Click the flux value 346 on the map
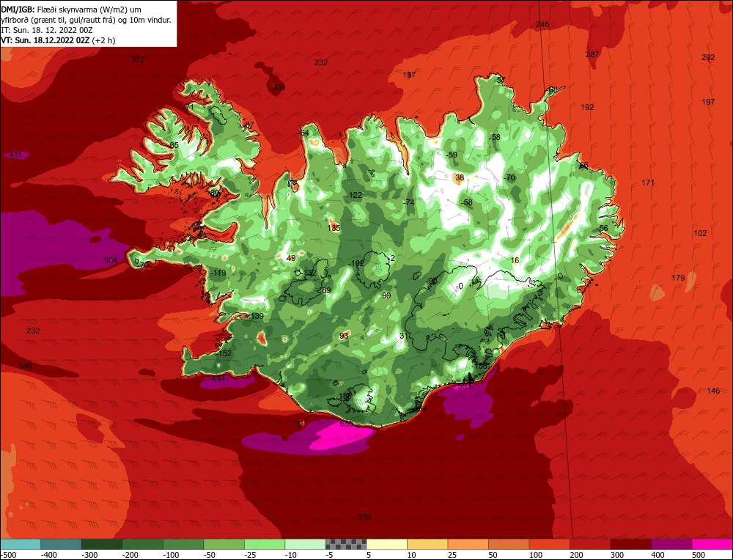Screen dimensions: 733x560 click(x=25, y=366)
